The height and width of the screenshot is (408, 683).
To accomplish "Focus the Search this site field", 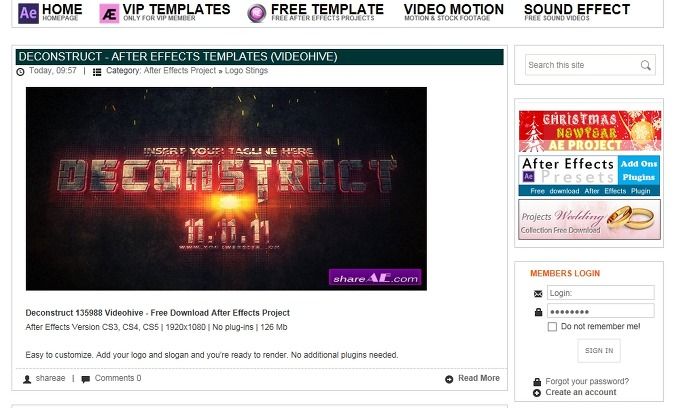I will (582, 65).
